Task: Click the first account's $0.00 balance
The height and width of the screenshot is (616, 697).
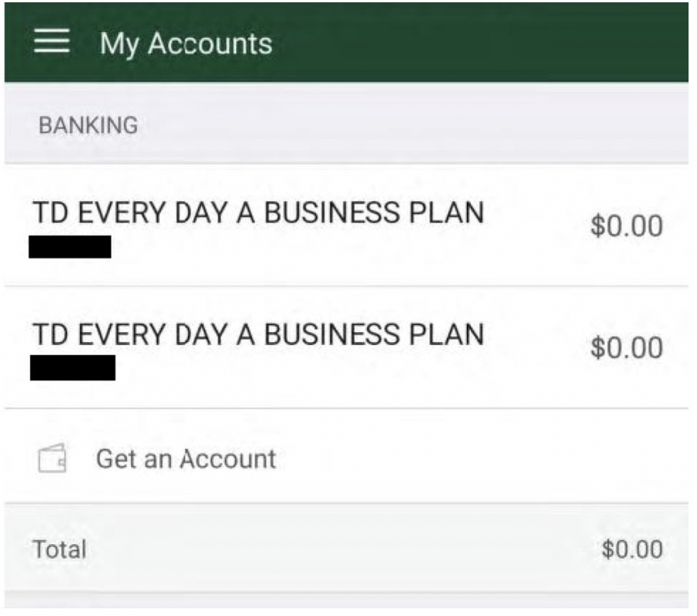Action: (x=626, y=226)
